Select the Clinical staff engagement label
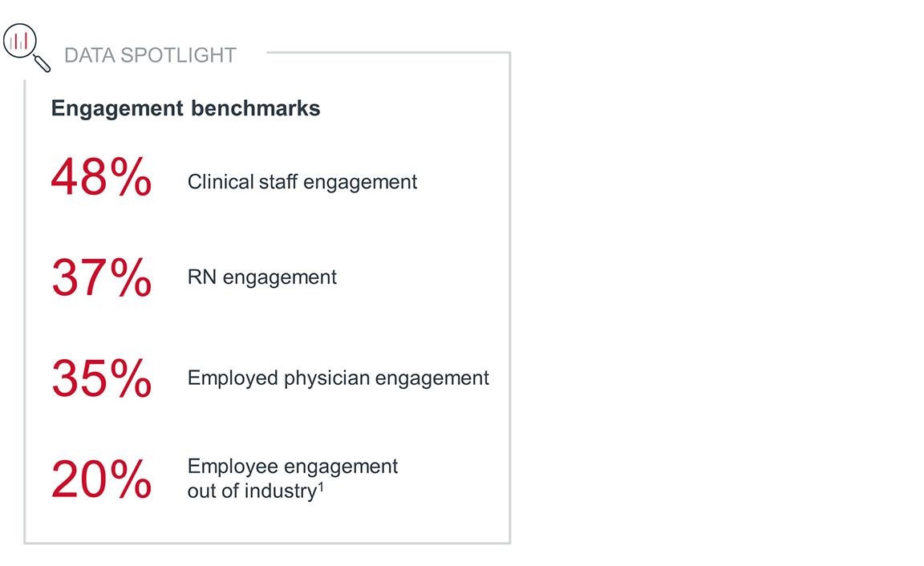This screenshot has width=924, height=566. pos(302,182)
